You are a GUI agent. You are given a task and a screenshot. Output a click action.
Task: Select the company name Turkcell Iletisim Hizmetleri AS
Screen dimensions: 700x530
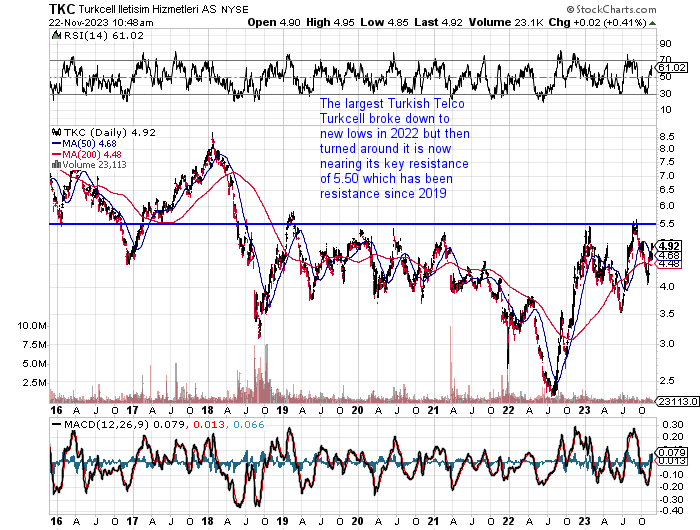(148, 9)
